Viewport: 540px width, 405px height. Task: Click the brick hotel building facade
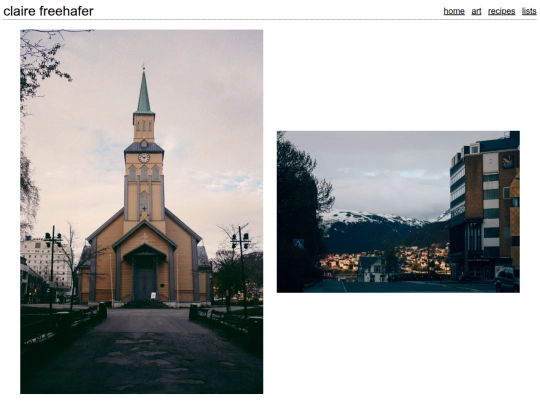(484, 207)
